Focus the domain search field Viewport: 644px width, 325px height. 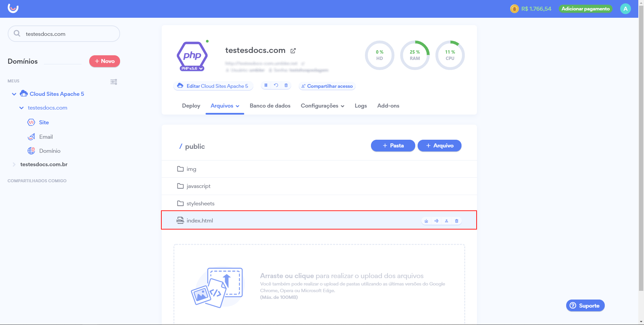click(67, 34)
